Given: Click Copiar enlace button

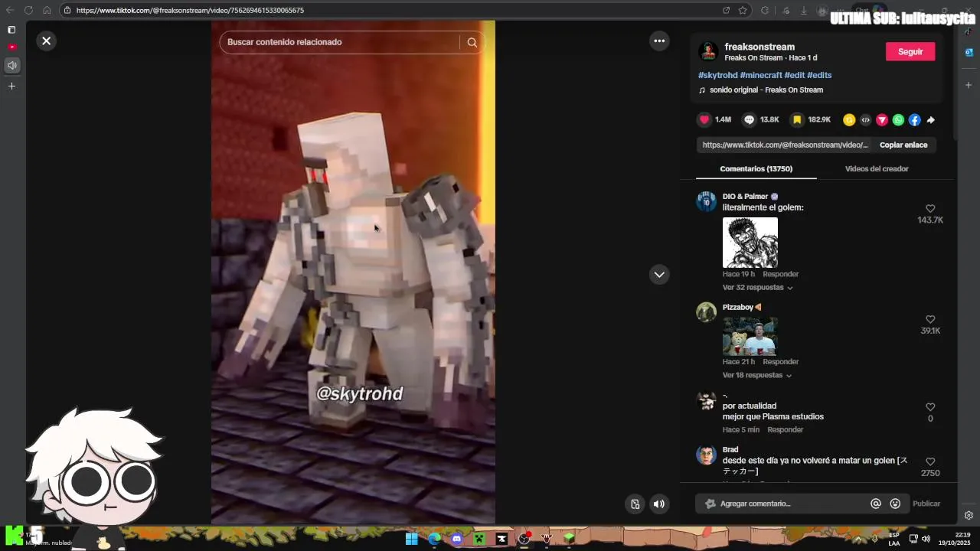Looking at the screenshot, I should pyautogui.click(x=903, y=145).
